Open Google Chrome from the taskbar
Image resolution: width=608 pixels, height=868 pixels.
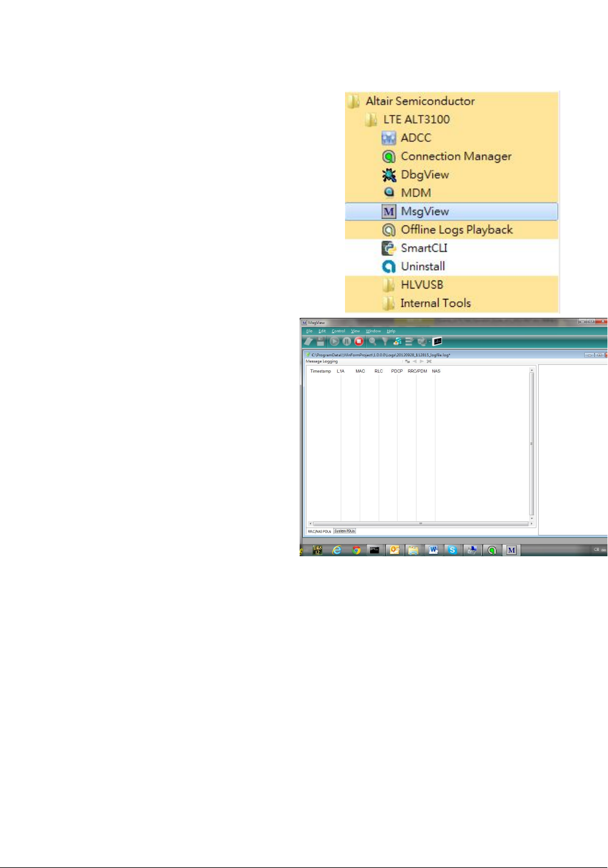[x=356, y=550]
